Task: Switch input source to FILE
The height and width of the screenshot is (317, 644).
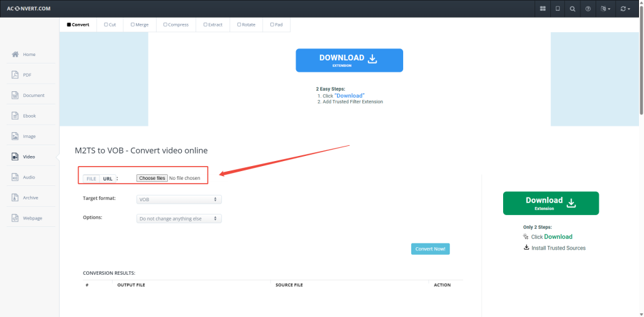Action: coord(91,179)
